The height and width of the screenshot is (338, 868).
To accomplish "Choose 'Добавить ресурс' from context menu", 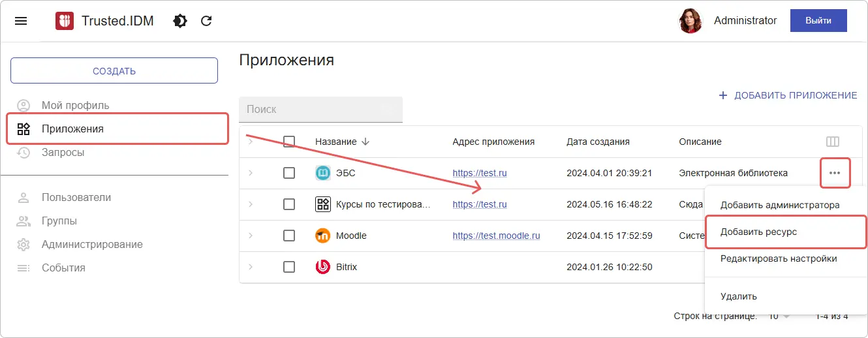I will [758, 232].
